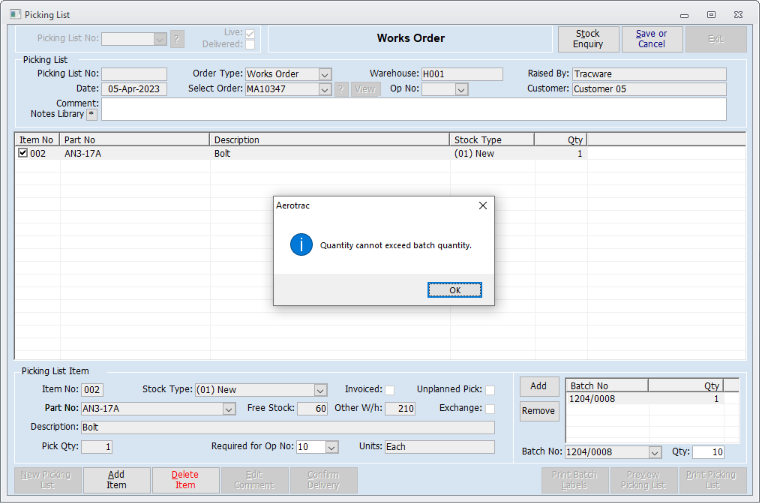Click the Description field Bolt

288,428
